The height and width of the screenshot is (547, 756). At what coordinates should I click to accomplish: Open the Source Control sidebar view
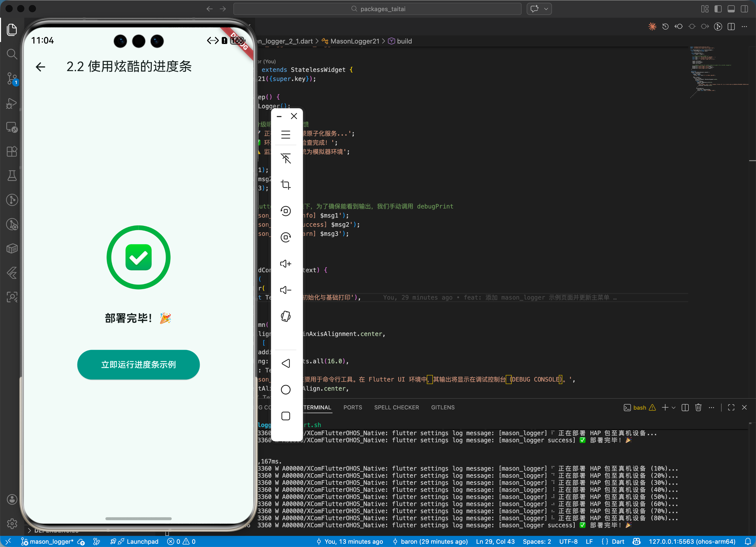pyautogui.click(x=12, y=78)
